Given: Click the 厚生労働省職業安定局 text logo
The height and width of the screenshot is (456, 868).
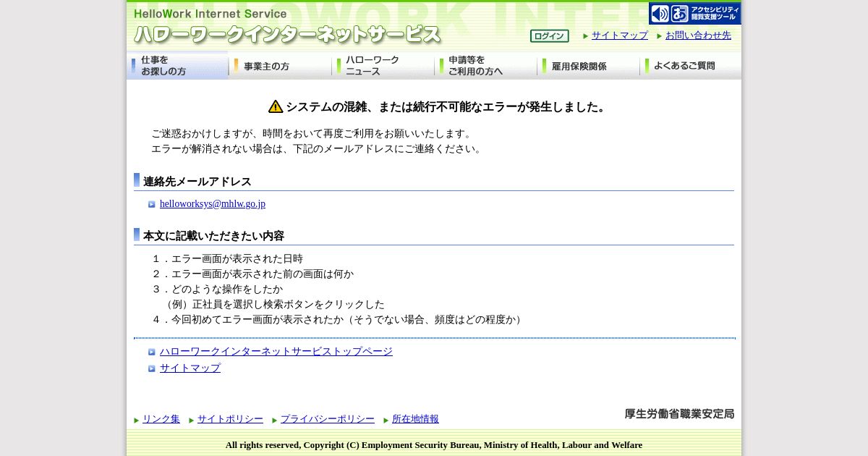Looking at the screenshot, I should (x=679, y=414).
